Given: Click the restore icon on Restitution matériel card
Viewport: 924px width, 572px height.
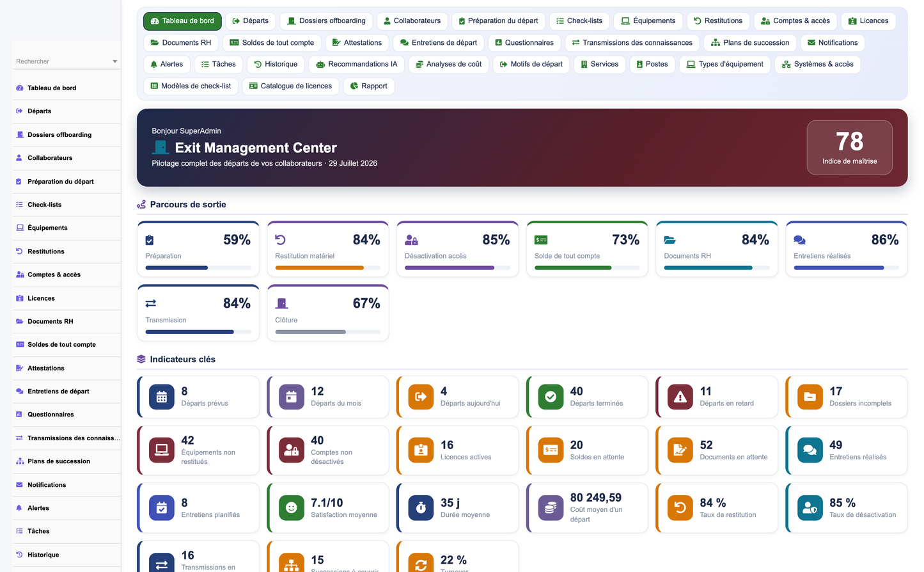Looking at the screenshot, I should [x=280, y=240].
